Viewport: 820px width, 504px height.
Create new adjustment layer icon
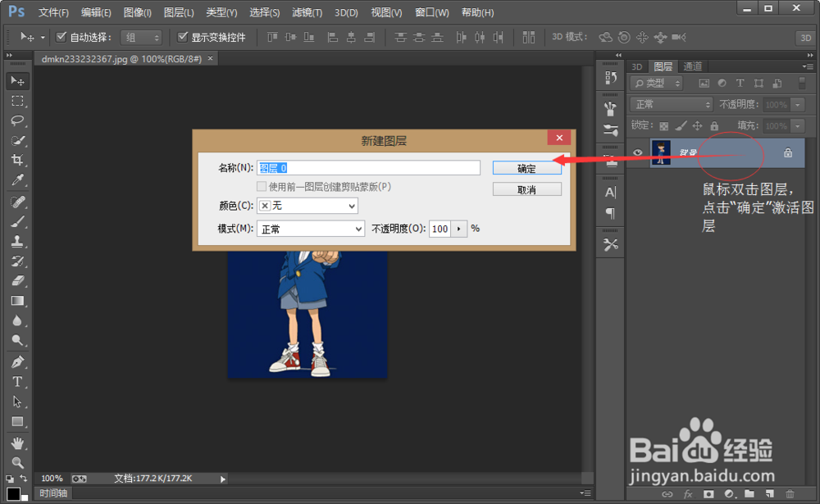[x=729, y=494]
